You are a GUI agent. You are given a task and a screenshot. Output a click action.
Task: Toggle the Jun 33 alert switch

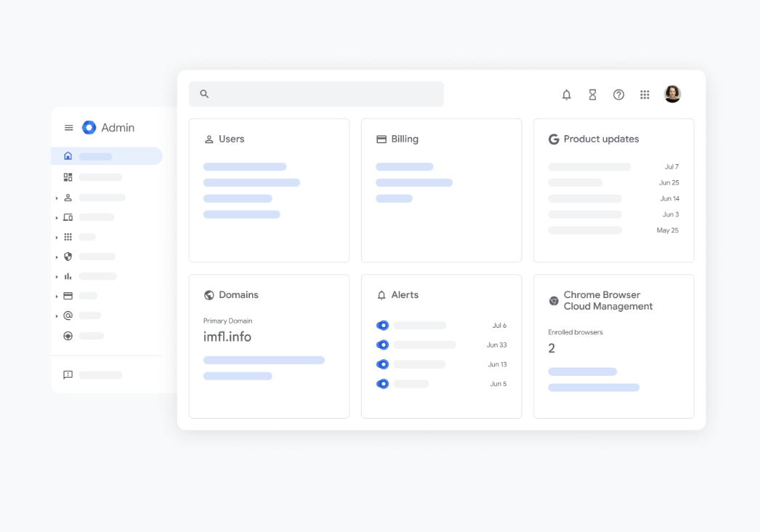point(383,345)
